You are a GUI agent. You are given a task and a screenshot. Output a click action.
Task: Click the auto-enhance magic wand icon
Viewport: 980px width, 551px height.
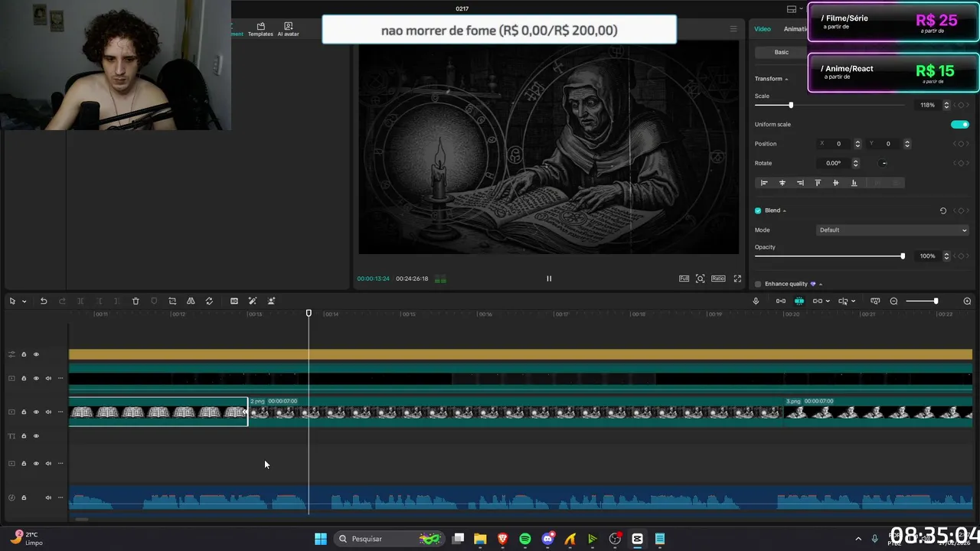(x=253, y=301)
